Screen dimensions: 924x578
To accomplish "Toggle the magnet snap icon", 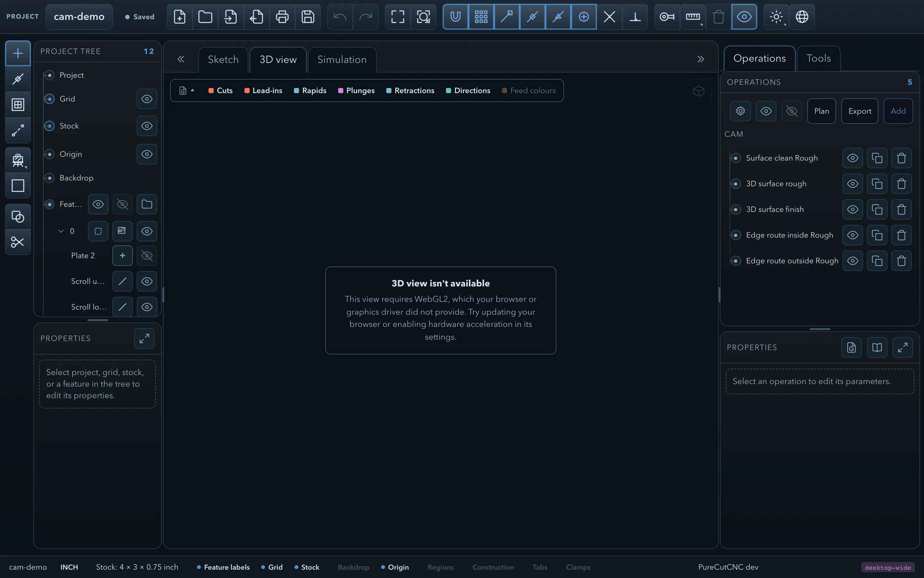I will point(456,17).
